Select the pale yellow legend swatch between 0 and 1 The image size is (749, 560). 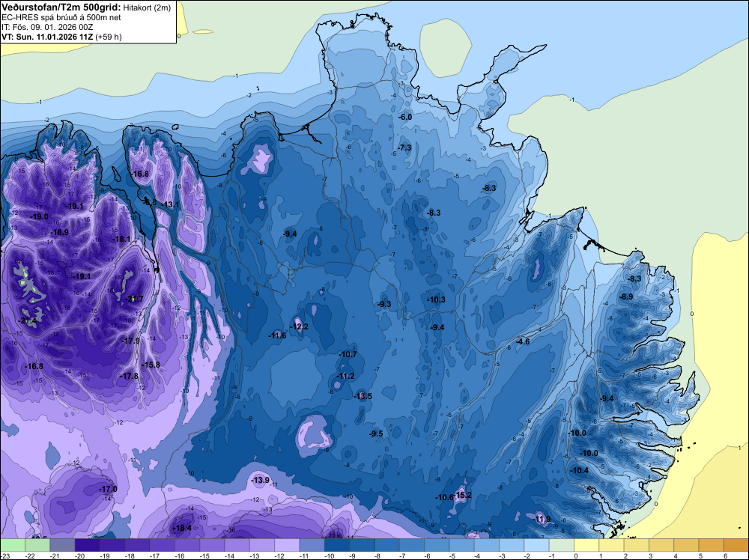point(586,545)
